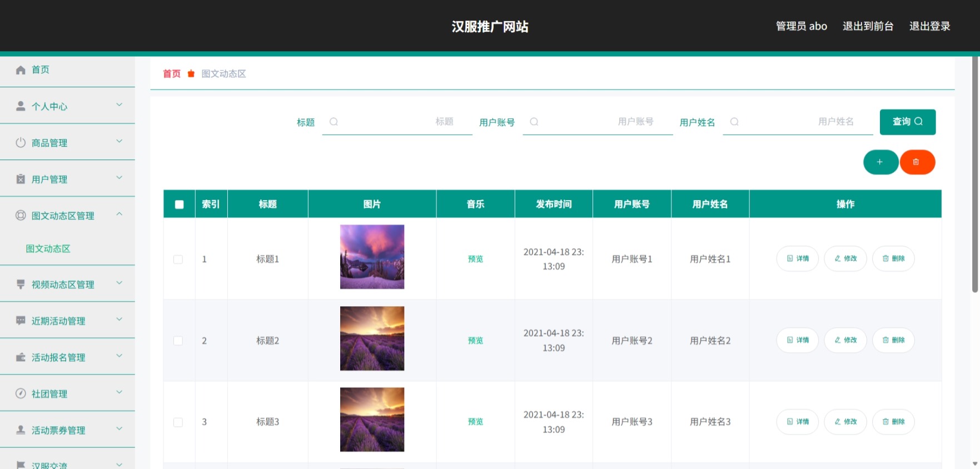Click the vertical page scrollbar
This screenshot has height=469, width=980.
point(975,174)
